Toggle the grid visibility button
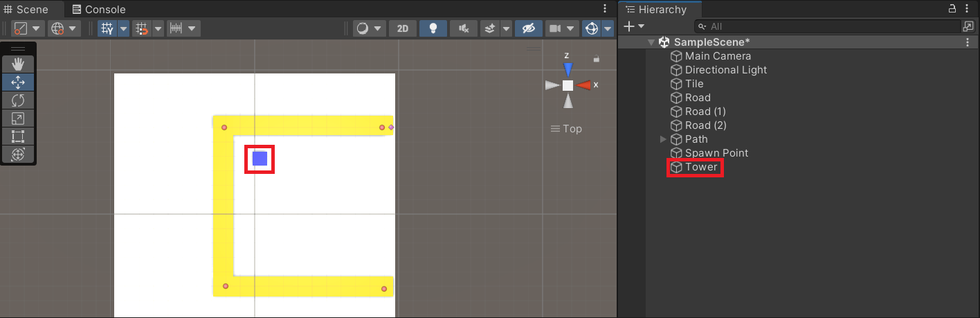The width and height of the screenshot is (980, 318). click(107, 28)
